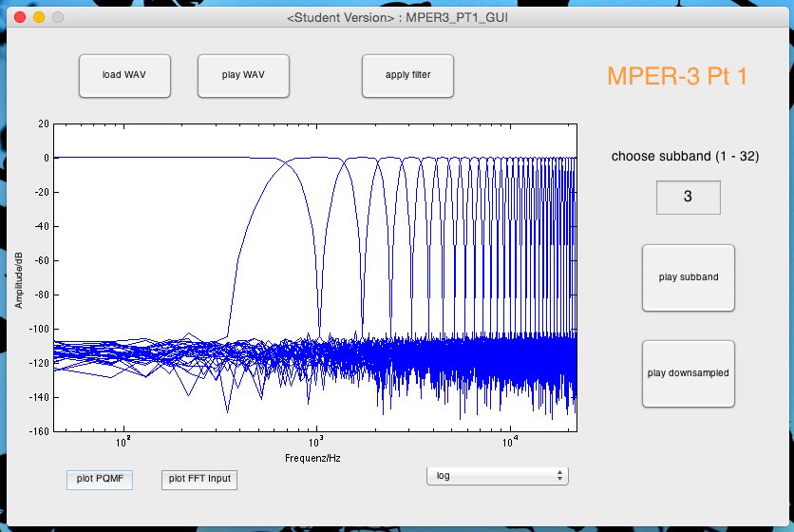Hit the play downsampled button
The image size is (794, 532).
(689, 373)
